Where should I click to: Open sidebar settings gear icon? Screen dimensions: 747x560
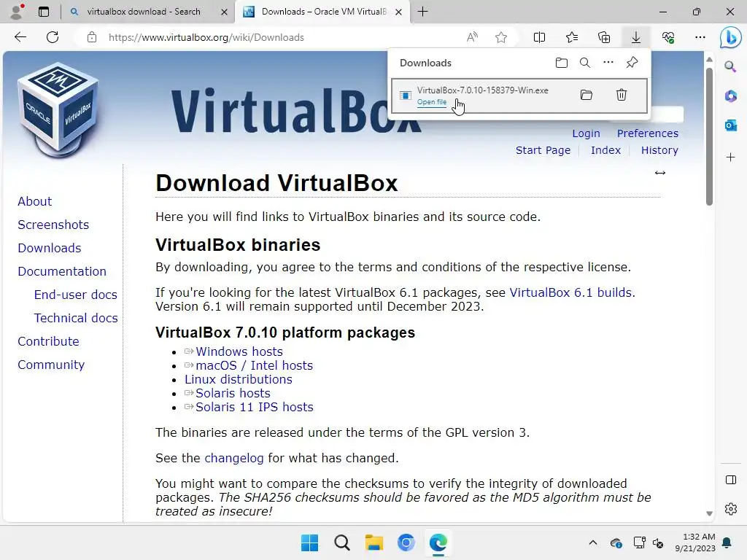pos(731,509)
